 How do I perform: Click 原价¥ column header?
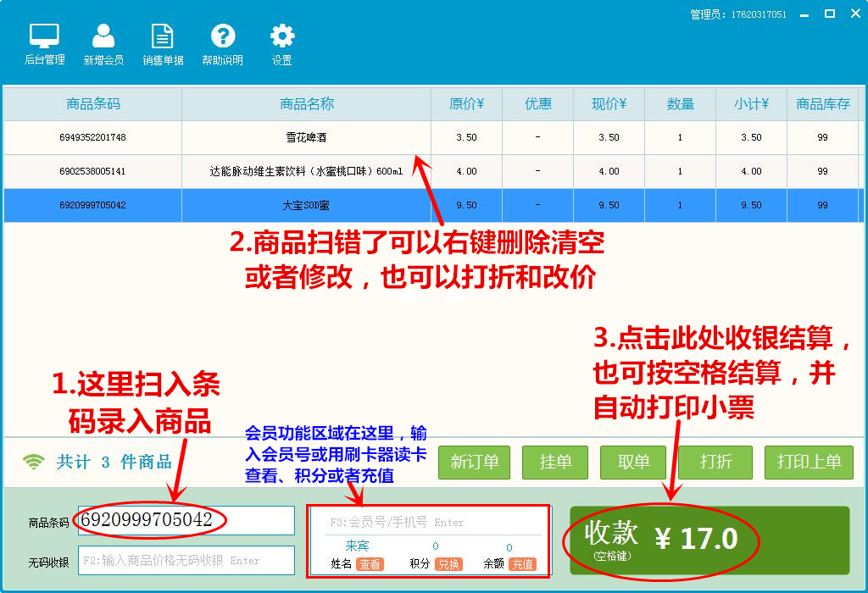(467, 103)
